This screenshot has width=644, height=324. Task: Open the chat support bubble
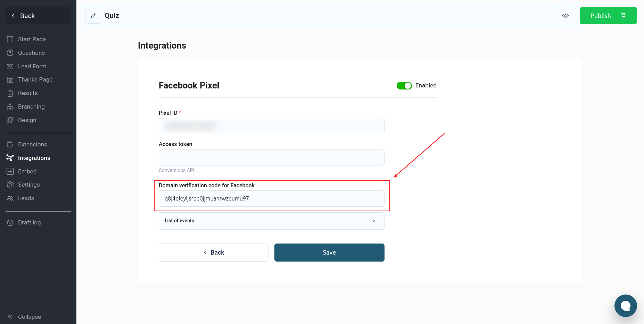[x=626, y=306]
